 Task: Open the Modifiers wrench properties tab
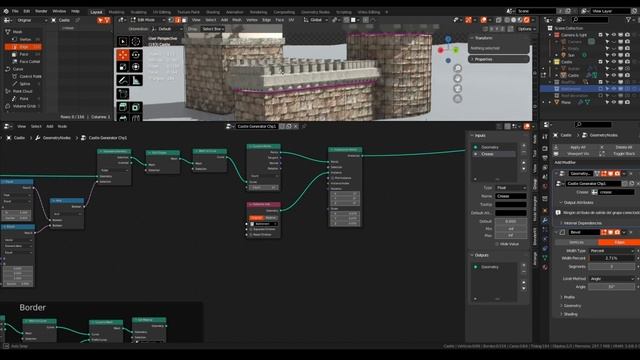(545, 220)
